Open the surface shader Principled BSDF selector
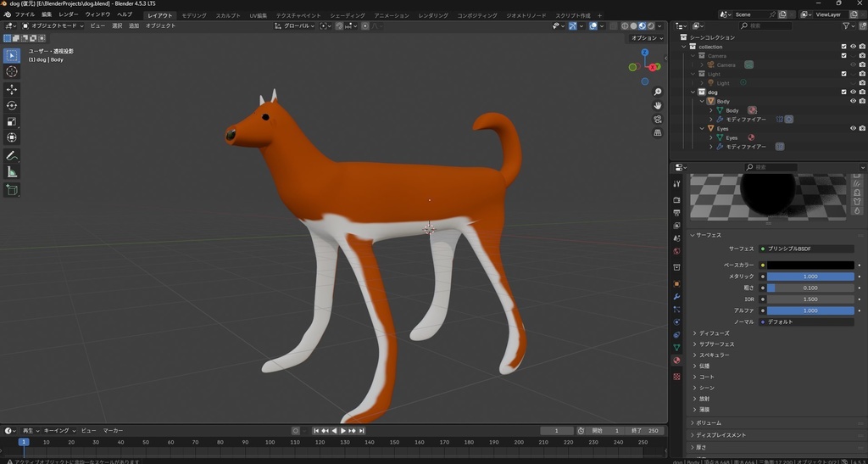This screenshot has width=868, height=464. (x=807, y=249)
